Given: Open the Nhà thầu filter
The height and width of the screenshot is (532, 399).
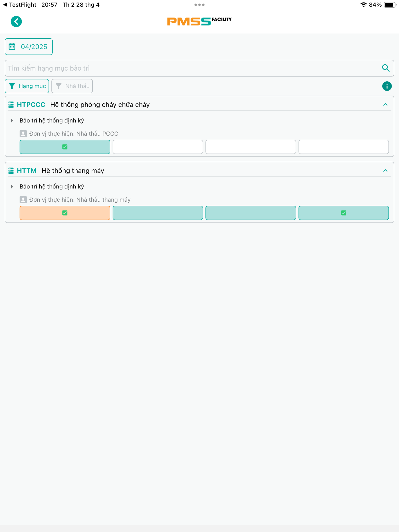Looking at the screenshot, I should click(x=72, y=86).
